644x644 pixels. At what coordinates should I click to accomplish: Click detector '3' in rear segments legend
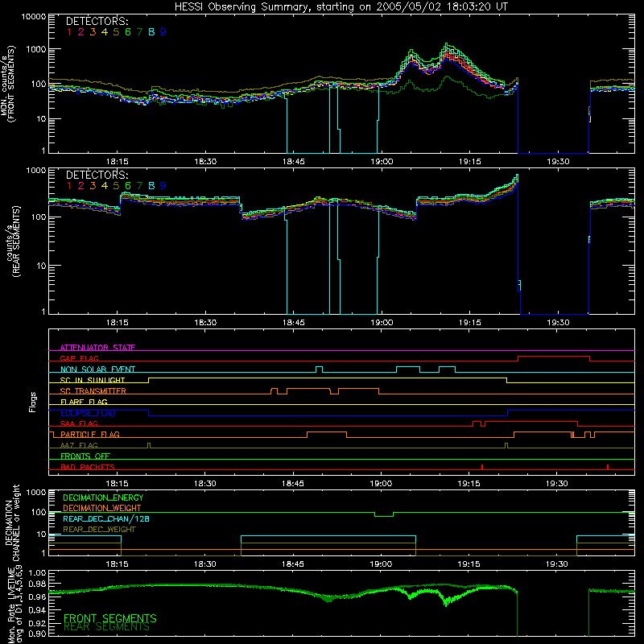coord(93,186)
